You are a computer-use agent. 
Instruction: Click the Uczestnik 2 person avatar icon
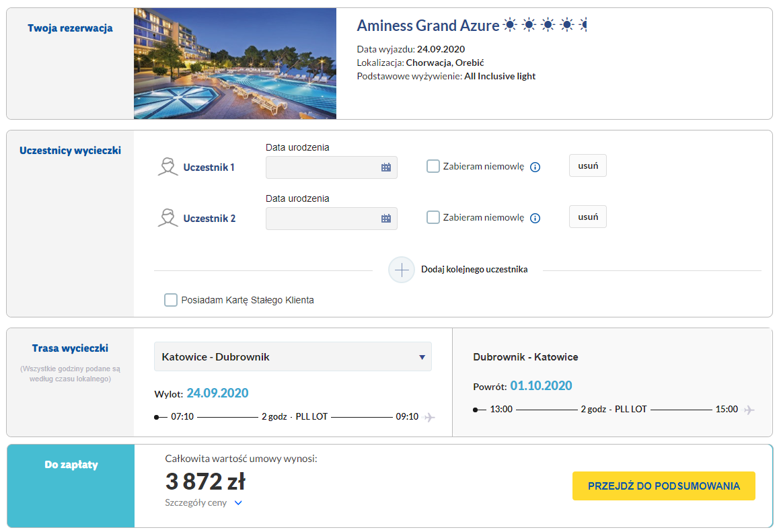coord(168,218)
